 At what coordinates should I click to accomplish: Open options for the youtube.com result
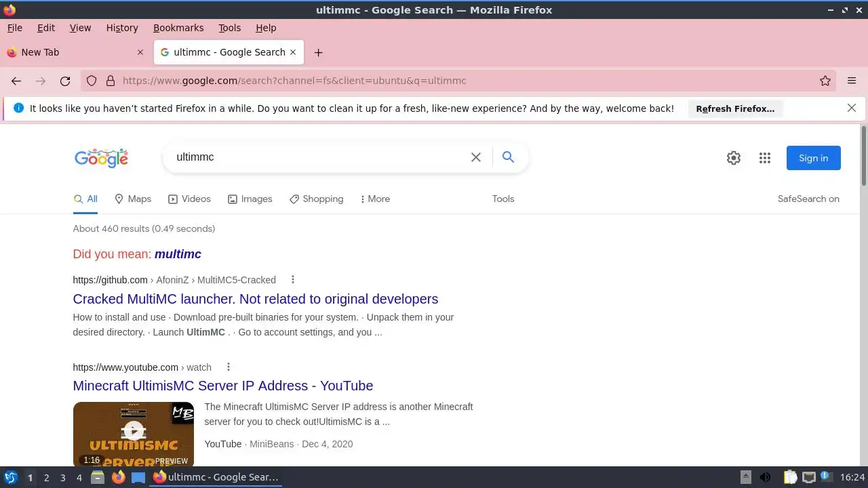point(229,367)
